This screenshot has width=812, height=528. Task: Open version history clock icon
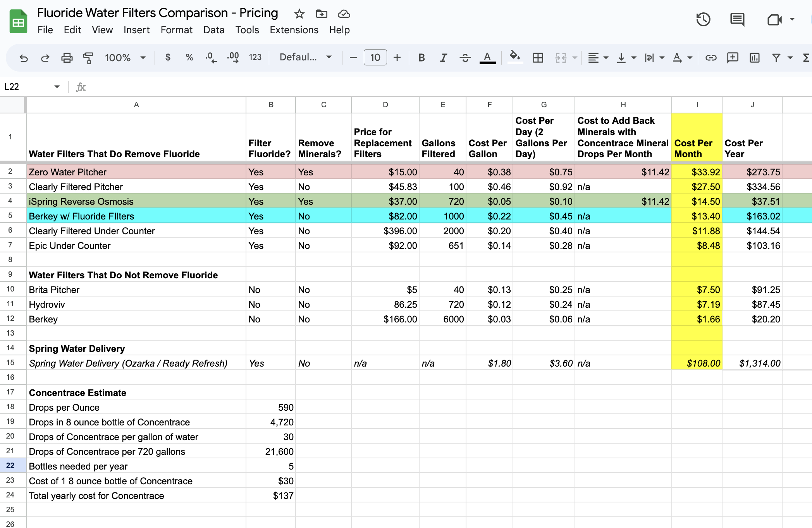[x=703, y=19]
